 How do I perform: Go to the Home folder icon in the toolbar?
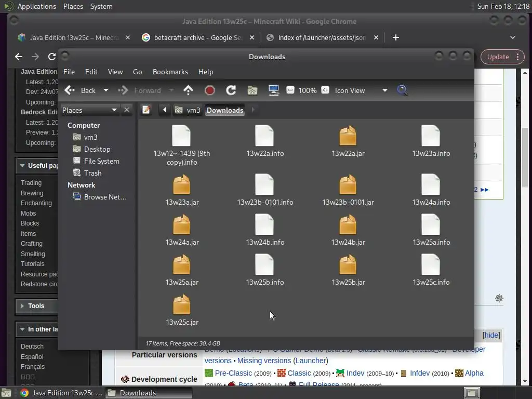click(252, 90)
